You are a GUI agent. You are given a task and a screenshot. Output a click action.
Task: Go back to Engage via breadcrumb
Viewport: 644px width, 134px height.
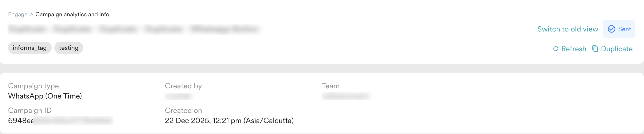18,14
